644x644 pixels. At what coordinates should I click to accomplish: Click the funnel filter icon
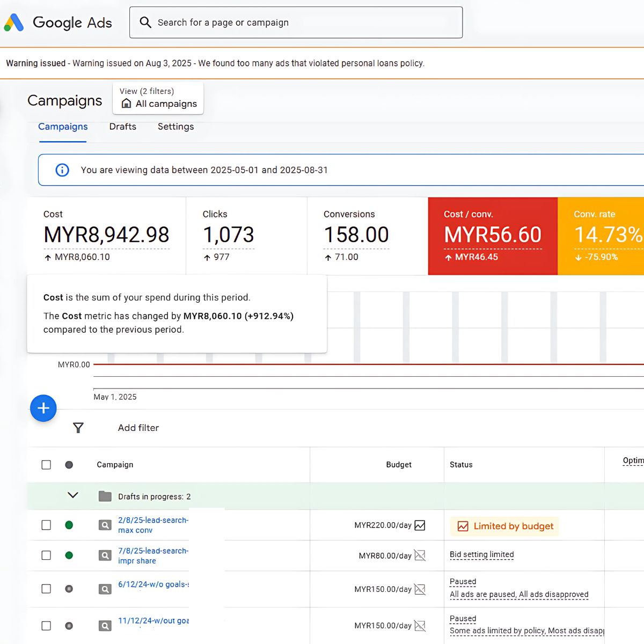tap(78, 428)
